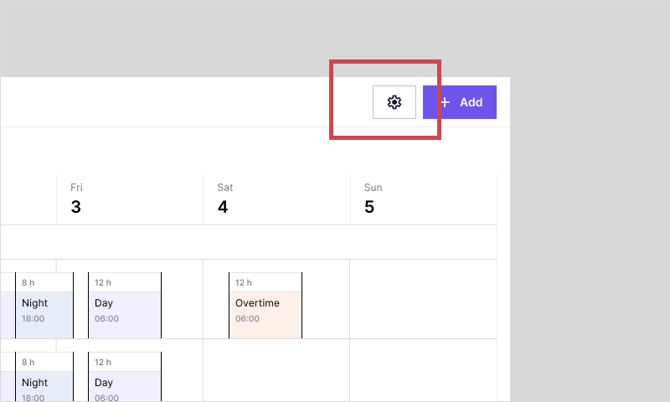This screenshot has height=402, width=670.
Task: Click the 8 h label above first Night shift
Action: click(28, 283)
